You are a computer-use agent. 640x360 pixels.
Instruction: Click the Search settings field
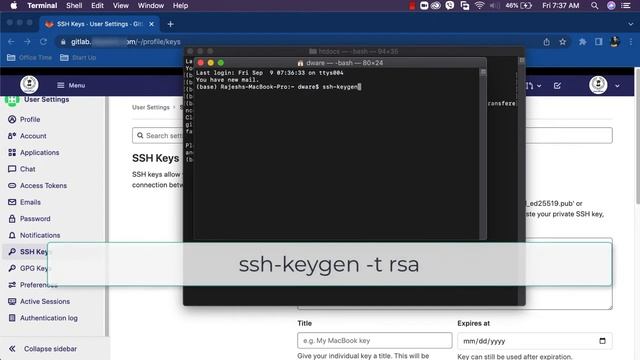click(372, 136)
